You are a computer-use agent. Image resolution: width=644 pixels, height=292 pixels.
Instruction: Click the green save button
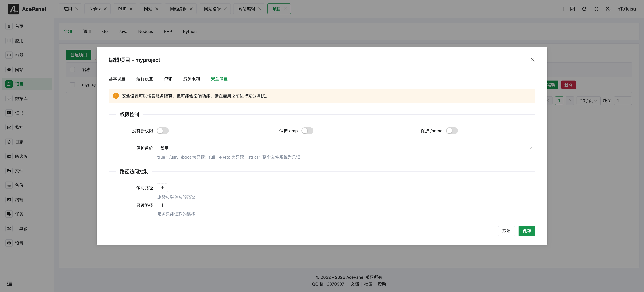pyautogui.click(x=526, y=231)
